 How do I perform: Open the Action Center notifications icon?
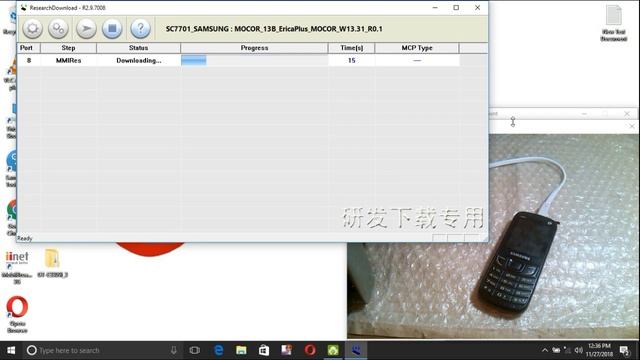click(624, 350)
